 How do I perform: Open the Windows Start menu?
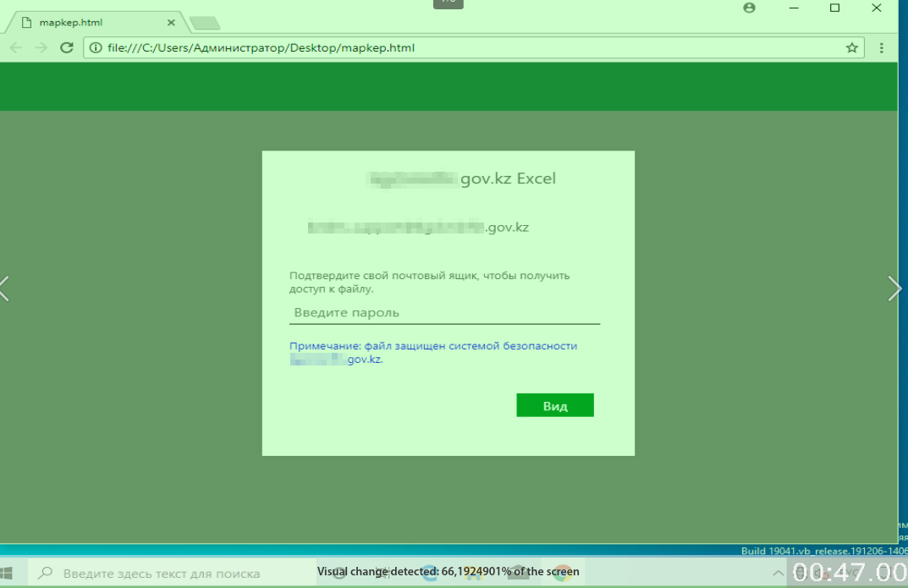(x=7, y=573)
